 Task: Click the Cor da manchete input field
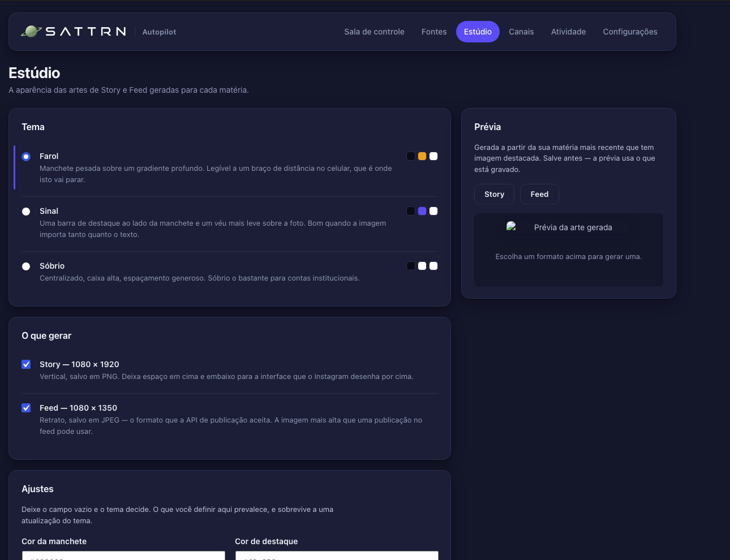tap(123, 555)
